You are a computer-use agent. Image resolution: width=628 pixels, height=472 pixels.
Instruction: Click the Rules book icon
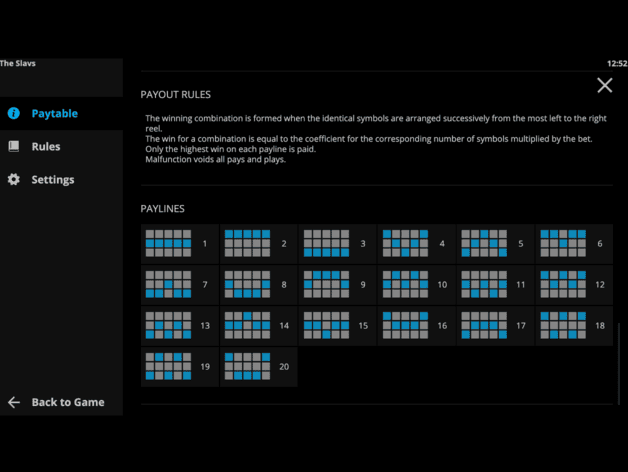coord(14,146)
